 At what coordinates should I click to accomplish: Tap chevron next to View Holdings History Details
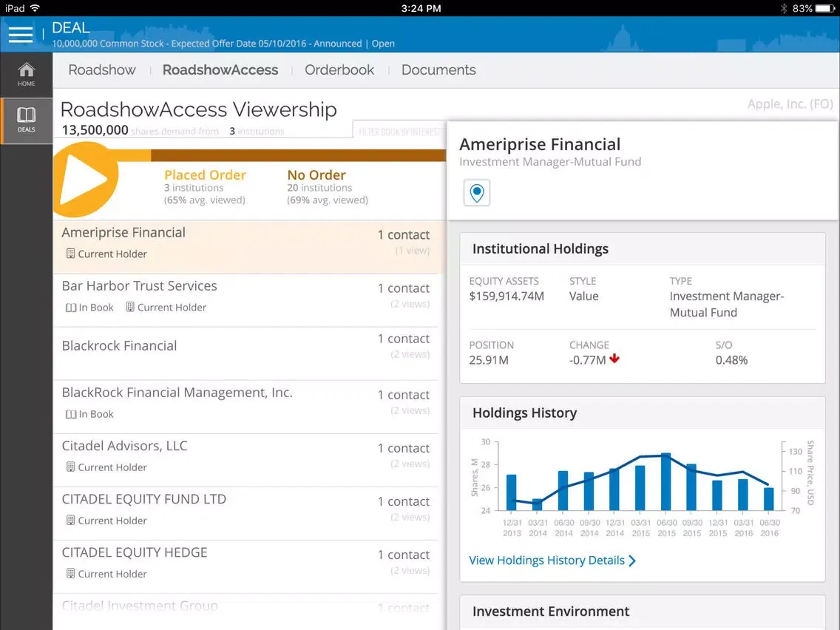[633, 561]
